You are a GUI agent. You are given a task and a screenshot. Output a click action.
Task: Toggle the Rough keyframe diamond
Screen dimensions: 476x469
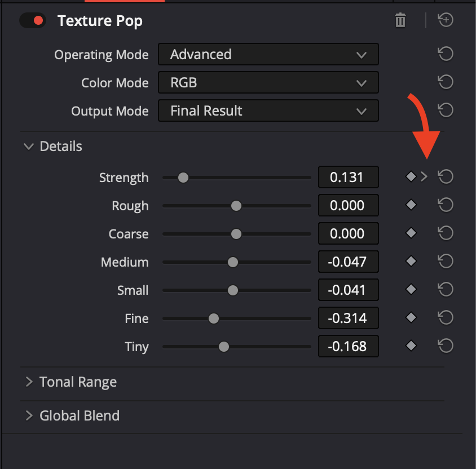pos(411,205)
